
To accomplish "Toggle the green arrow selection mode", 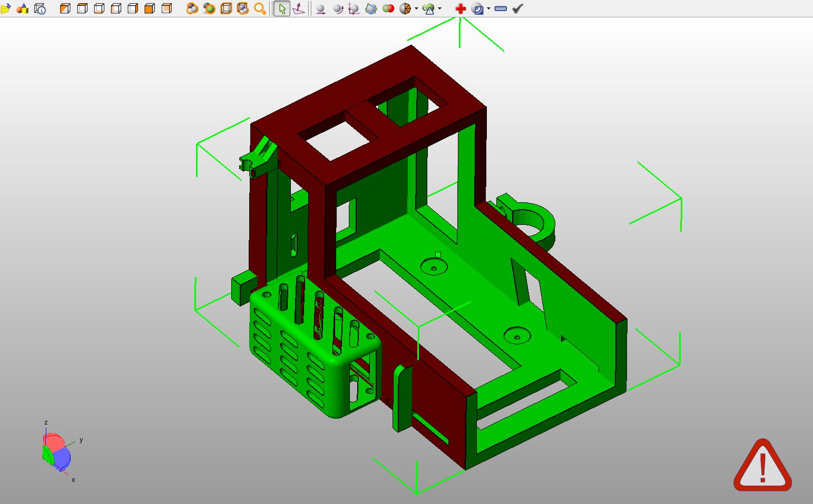I will pos(281,8).
